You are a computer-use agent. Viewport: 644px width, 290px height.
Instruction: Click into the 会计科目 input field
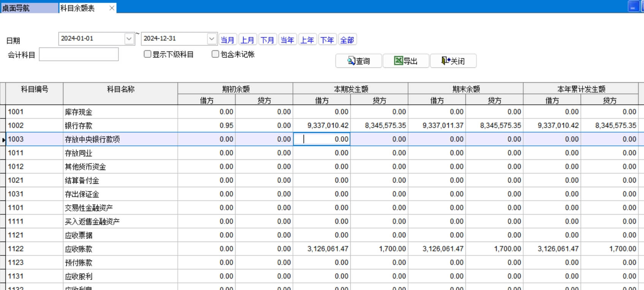79,54
